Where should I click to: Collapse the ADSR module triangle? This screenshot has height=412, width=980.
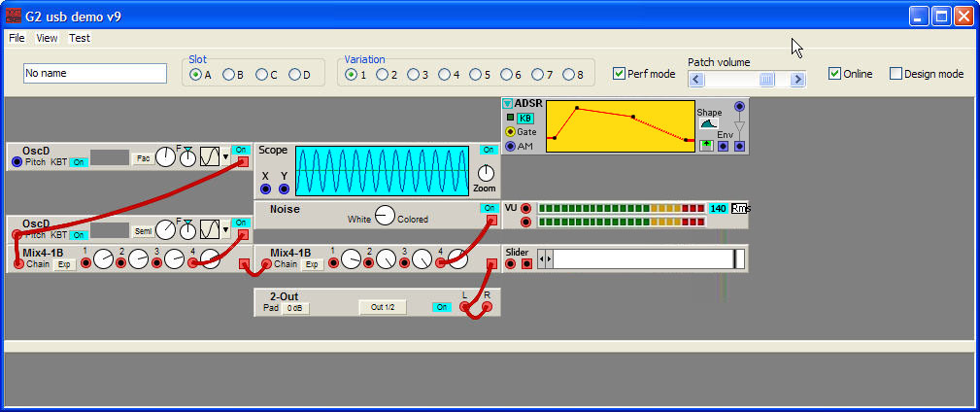coord(507,104)
